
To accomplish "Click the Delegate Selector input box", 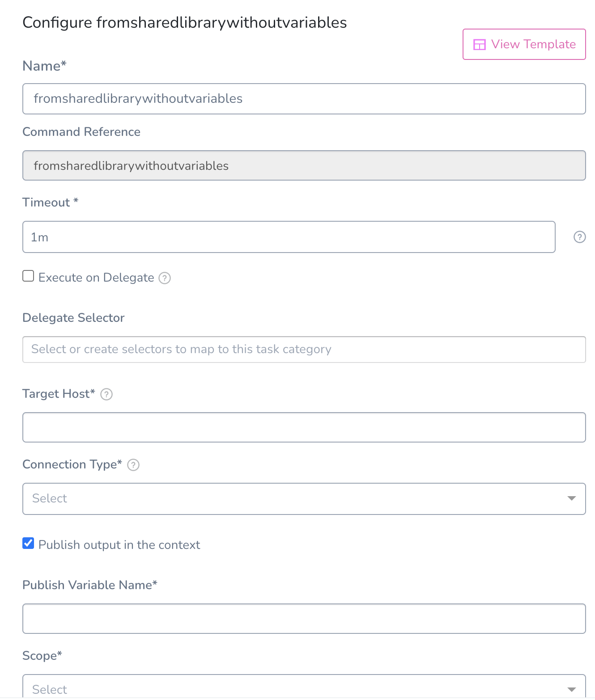I will 304,350.
